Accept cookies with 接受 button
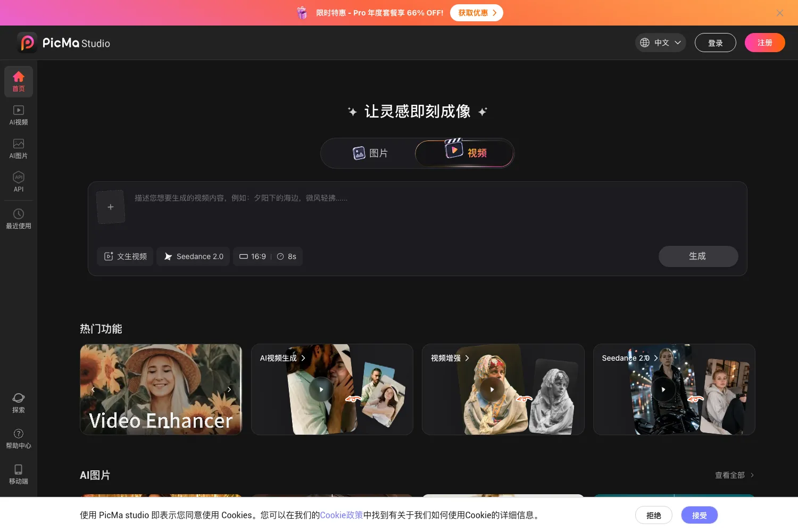 [x=699, y=515]
